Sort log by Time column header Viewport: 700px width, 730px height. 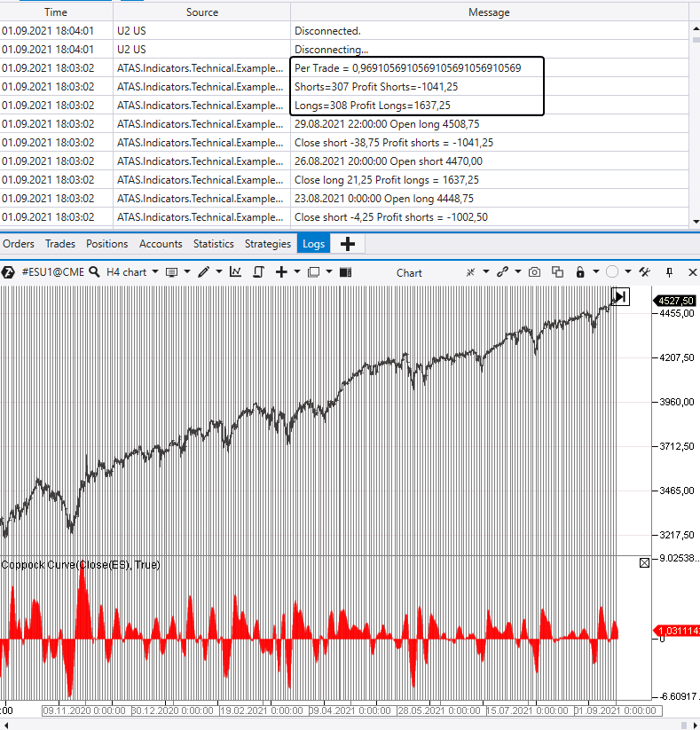point(55,12)
